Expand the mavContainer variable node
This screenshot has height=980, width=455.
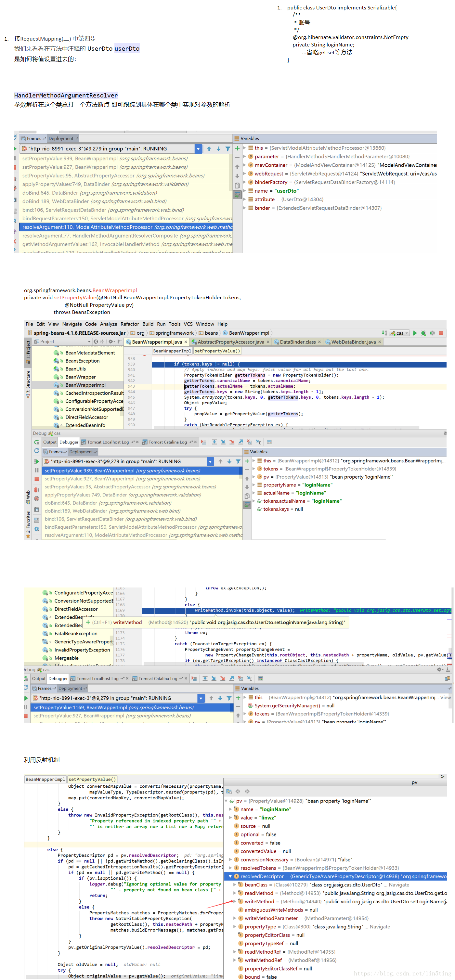coord(245,165)
